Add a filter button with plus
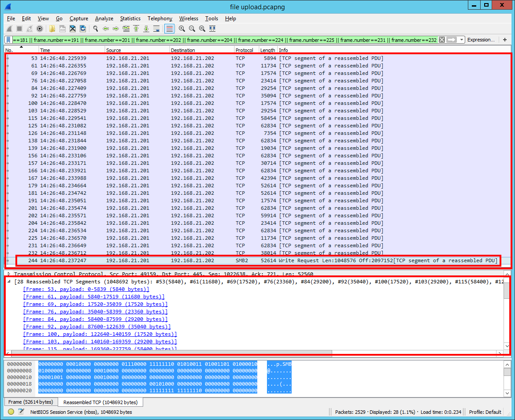 click(x=505, y=40)
